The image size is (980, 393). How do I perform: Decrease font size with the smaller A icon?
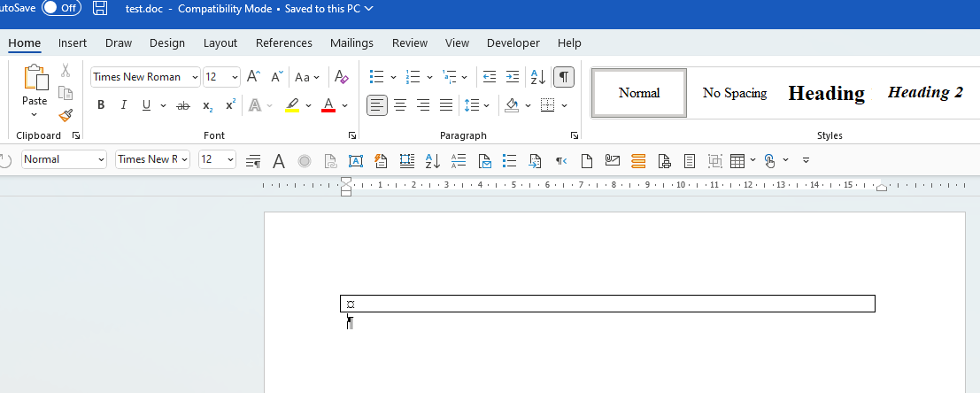[277, 77]
